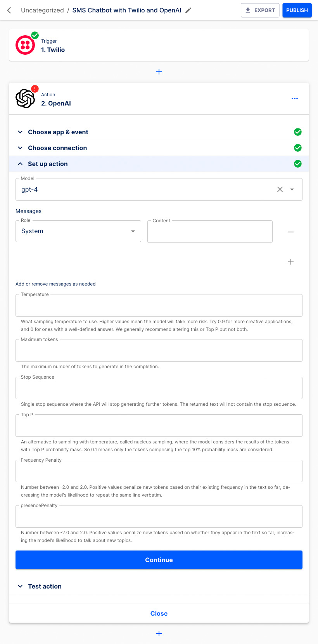The height and width of the screenshot is (644, 318).
Task: Go back using the left arrow icon
Action: [9, 10]
